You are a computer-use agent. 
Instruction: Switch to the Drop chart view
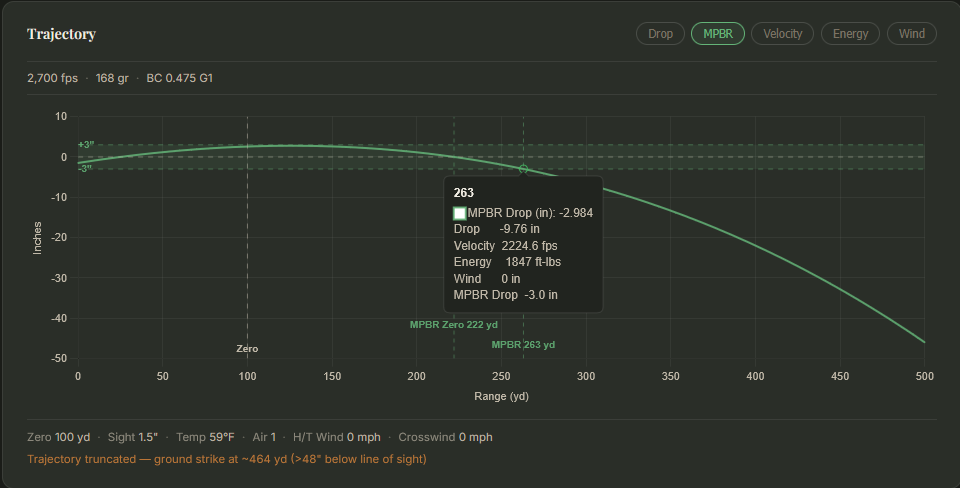(x=660, y=34)
